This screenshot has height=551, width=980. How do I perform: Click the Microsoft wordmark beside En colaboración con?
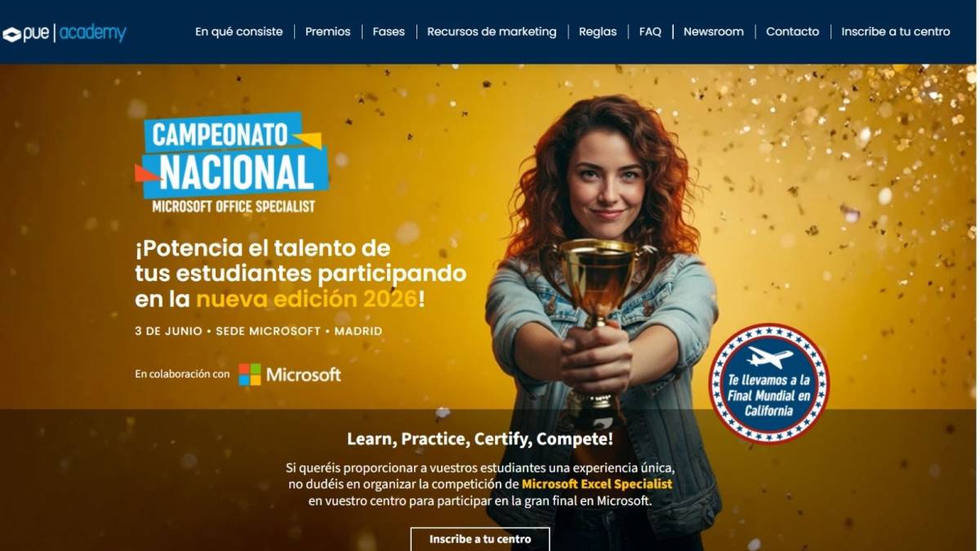coord(304,375)
